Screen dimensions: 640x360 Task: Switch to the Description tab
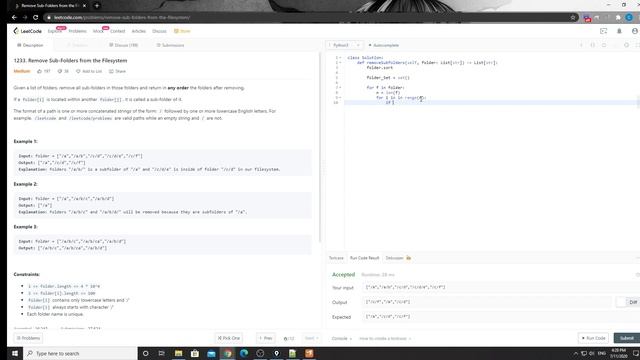(30, 45)
